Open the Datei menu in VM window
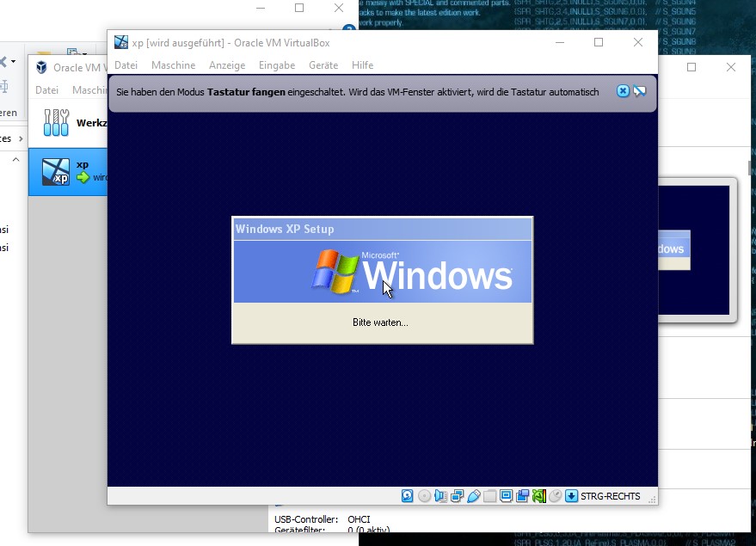The height and width of the screenshot is (546, 756). point(126,65)
